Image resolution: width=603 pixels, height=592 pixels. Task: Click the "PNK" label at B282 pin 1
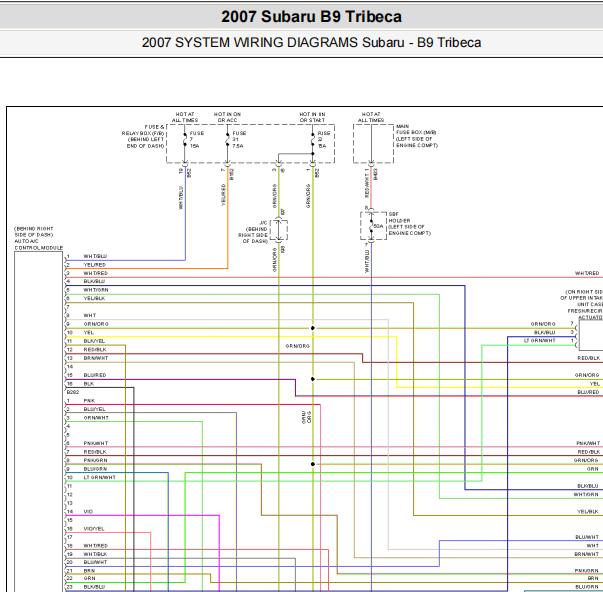point(89,401)
